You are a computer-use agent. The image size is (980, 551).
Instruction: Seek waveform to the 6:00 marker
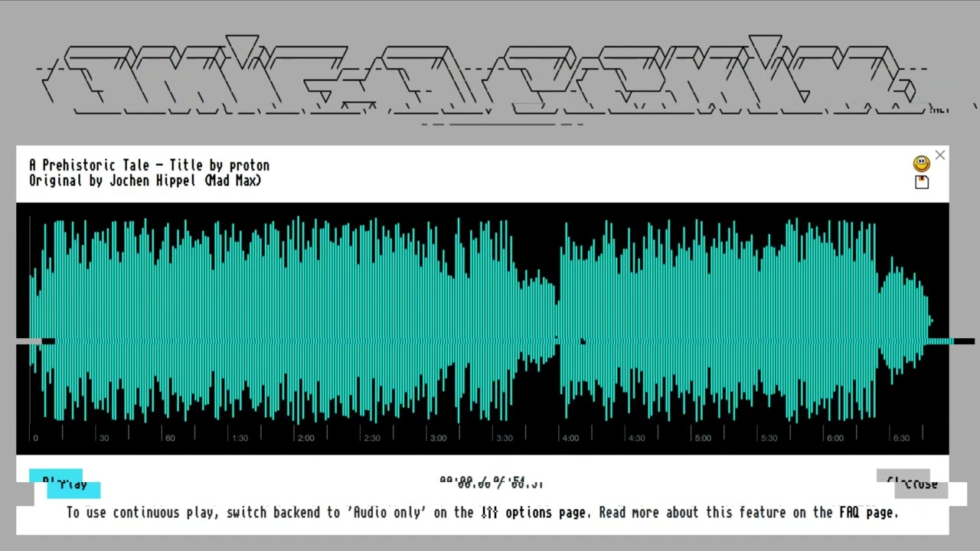835,438
